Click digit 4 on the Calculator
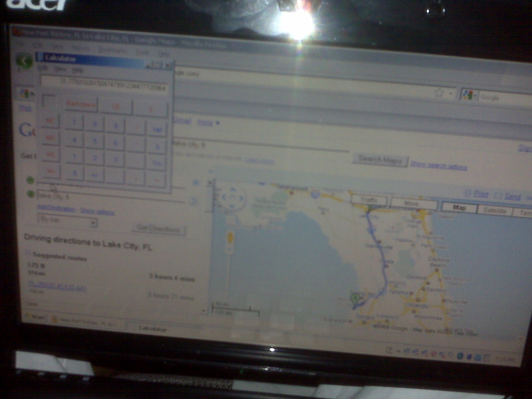Image resolution: width=532 pixels, height=399 pixels. pyautogui.click(x=74, y=140)
